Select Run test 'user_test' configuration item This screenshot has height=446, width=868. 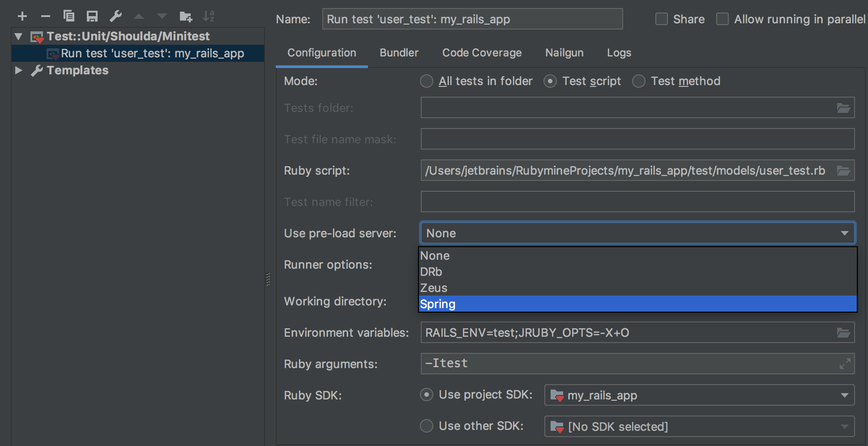(x=138, y=53)
